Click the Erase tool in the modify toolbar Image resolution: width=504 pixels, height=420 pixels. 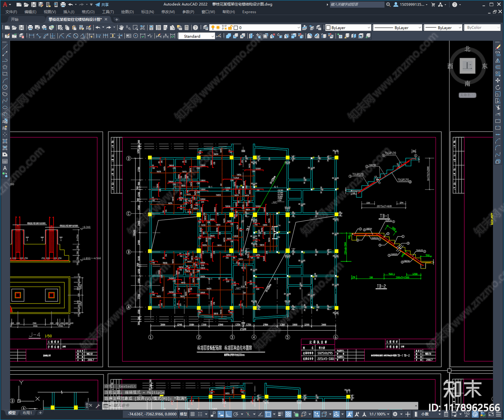pos(498,47)
